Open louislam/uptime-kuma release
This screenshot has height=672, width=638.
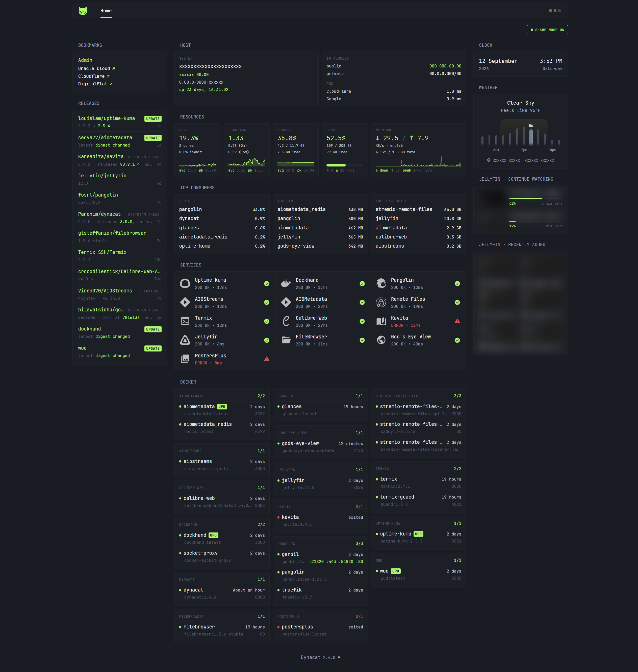point(107,118)
